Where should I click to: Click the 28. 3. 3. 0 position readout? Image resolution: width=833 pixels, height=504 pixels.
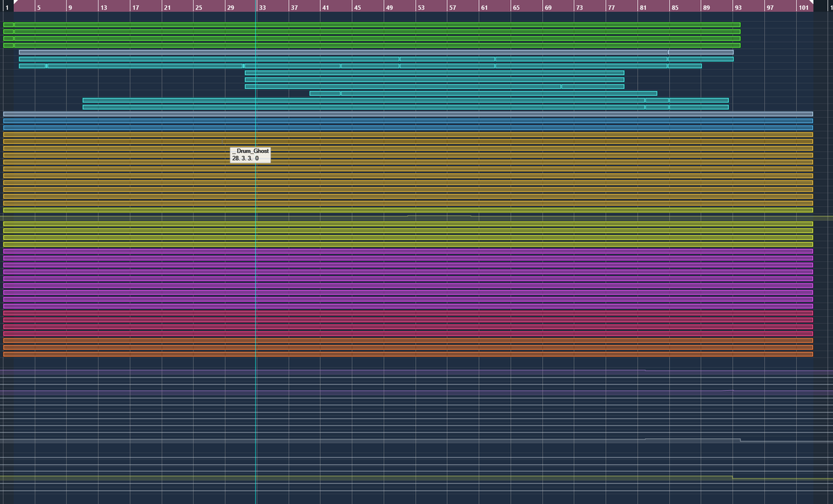[245, 158]
